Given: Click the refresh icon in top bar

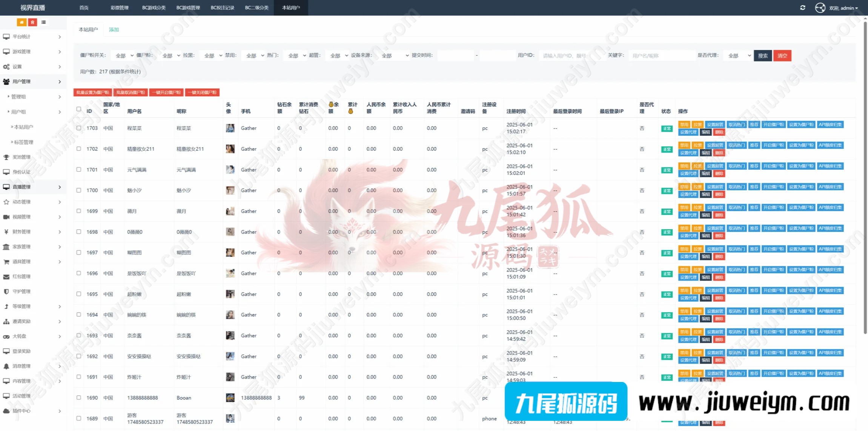Looking at the screenshot, I should 802,8.
